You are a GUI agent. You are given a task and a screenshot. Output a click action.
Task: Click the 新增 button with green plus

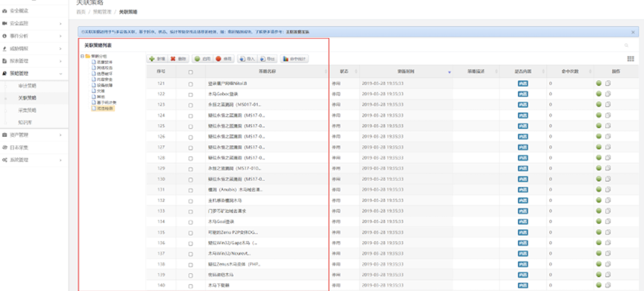coord(157,59)
